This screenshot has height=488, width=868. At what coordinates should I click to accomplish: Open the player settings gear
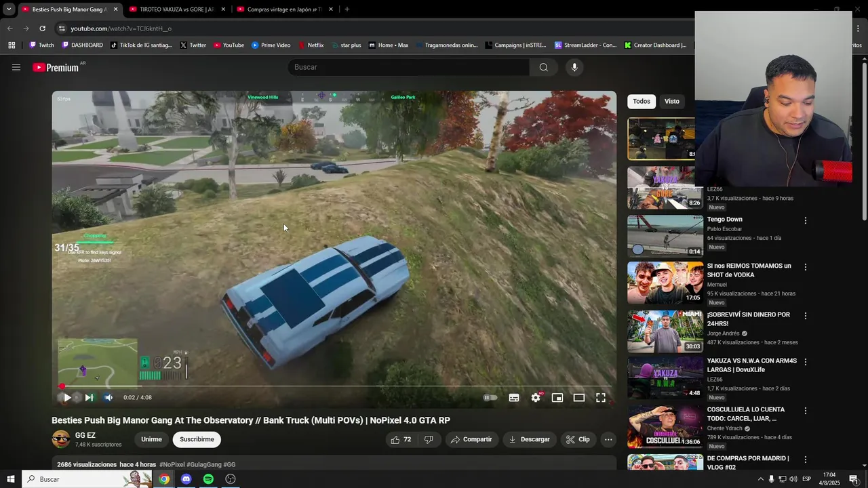(x=536, y=398)
